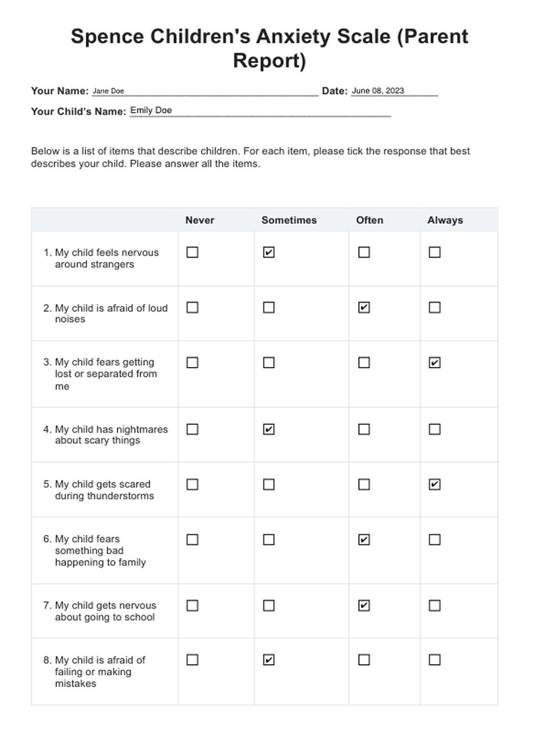Image resolution: width=545 pixels, height=756 pixels.
Task: Click the Your Name field with Jane Doe
Action: 204,91
